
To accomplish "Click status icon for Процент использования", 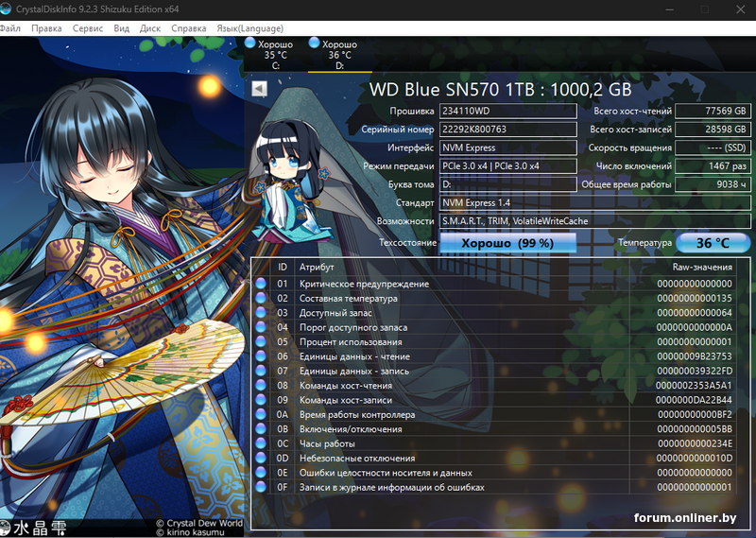I will point(261,341).
